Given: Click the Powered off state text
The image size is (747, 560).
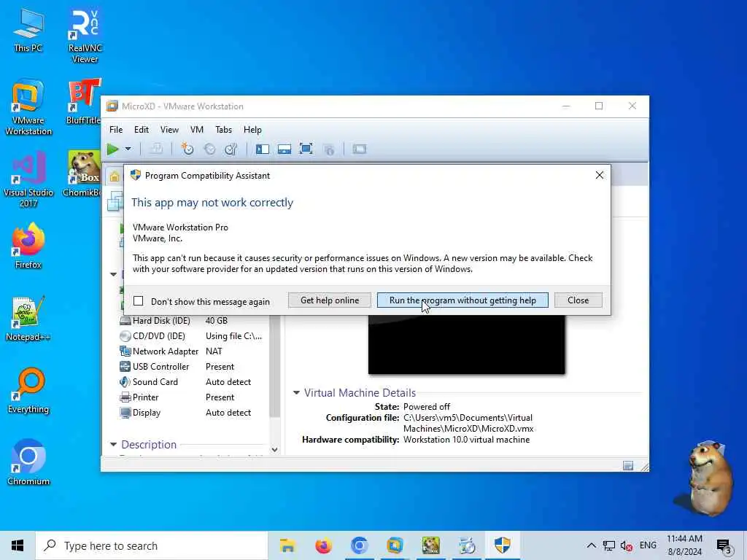Looking at the screenshot, I should pyautogui.click(x=426, y=407).
